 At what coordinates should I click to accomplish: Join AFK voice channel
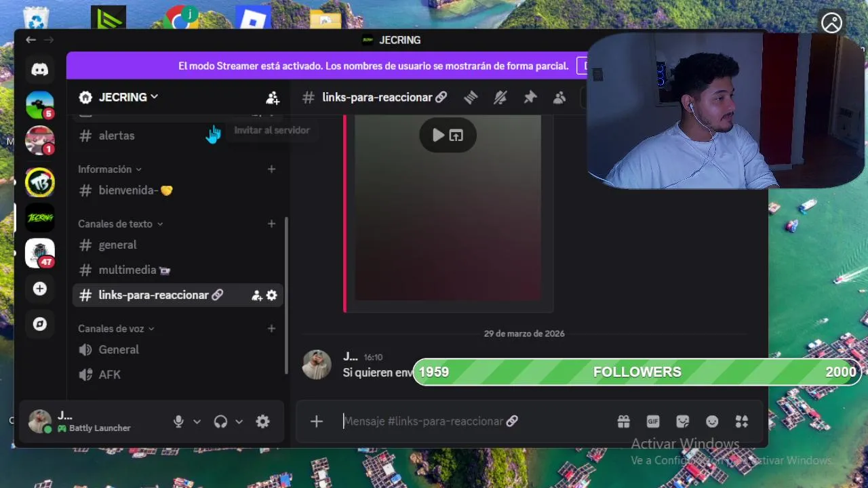point(178,375)
